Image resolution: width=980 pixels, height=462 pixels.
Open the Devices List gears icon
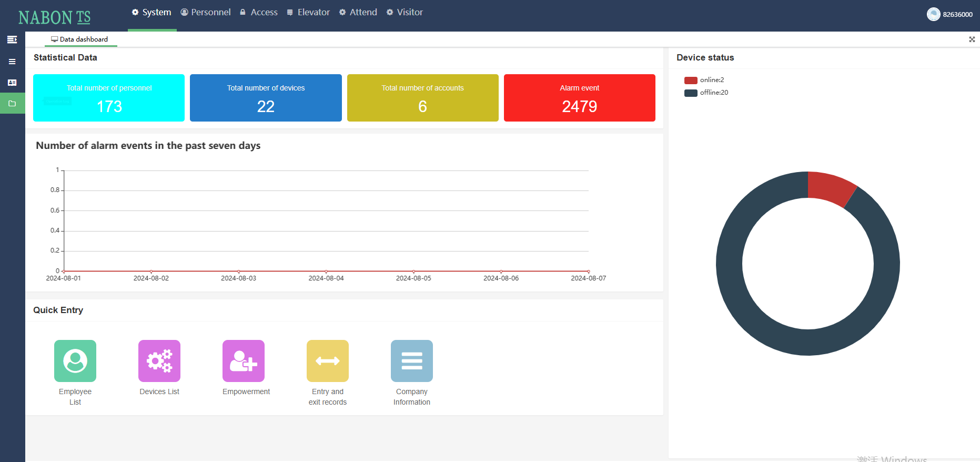click(x=159, y=361)
